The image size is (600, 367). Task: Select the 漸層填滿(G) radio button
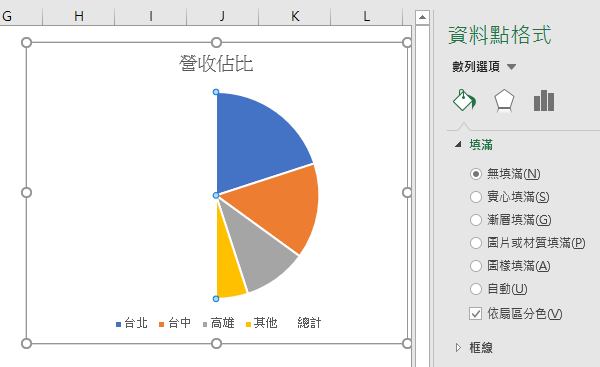tap(476, 220)
